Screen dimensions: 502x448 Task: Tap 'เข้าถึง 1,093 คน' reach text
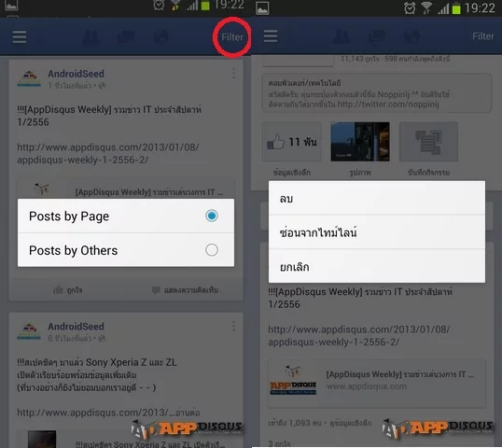click(294, 423)
